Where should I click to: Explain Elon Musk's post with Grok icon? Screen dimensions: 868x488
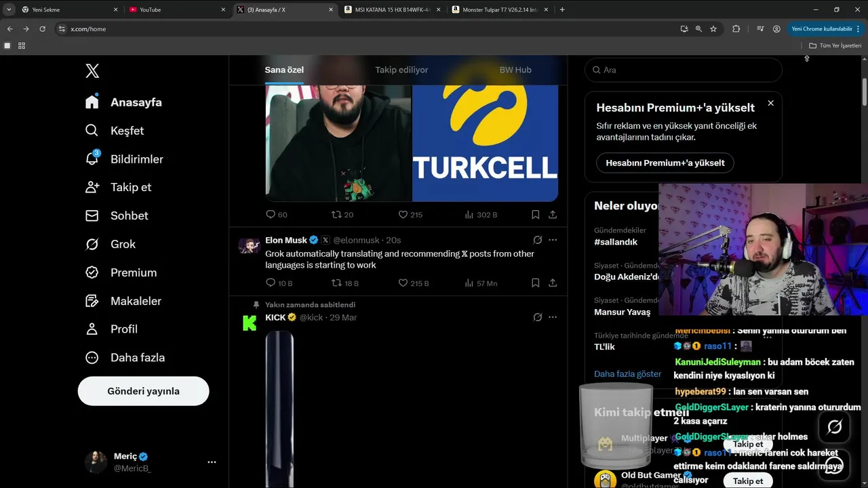pos(537,240)
